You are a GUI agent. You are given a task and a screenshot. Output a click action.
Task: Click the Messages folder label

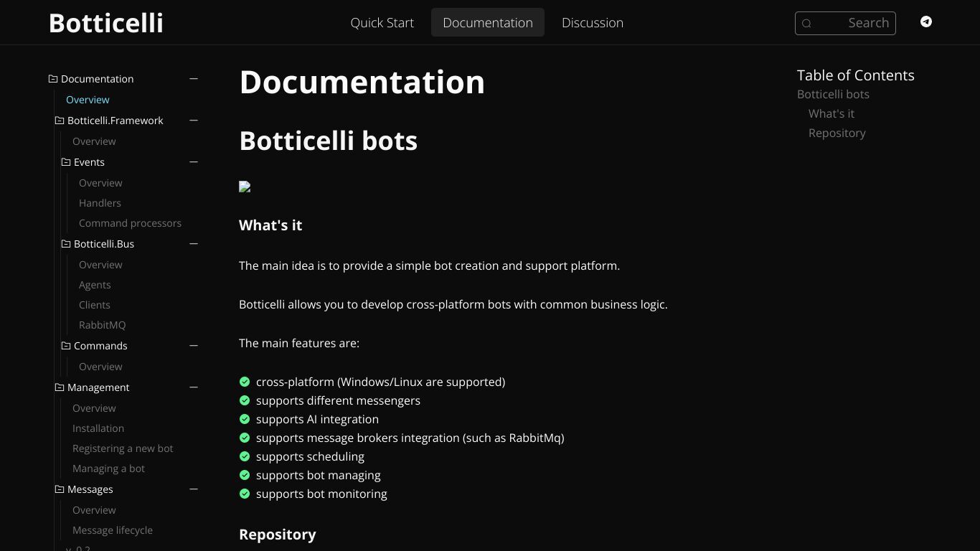(90, 489)
